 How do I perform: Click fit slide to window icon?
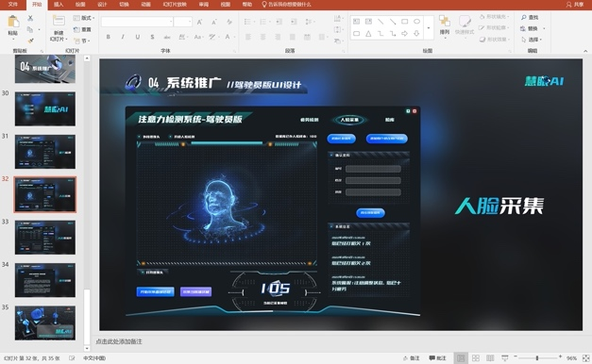point(586,358)
